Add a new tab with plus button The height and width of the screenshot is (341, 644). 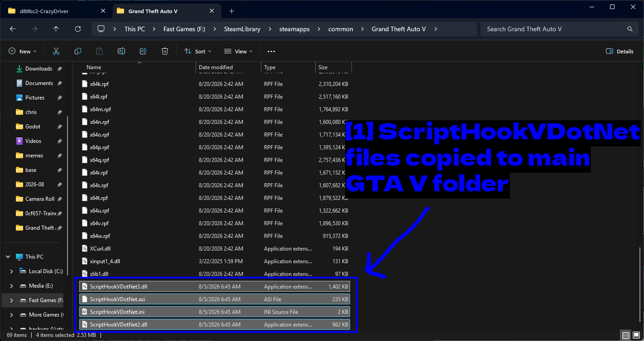[232, 11]
